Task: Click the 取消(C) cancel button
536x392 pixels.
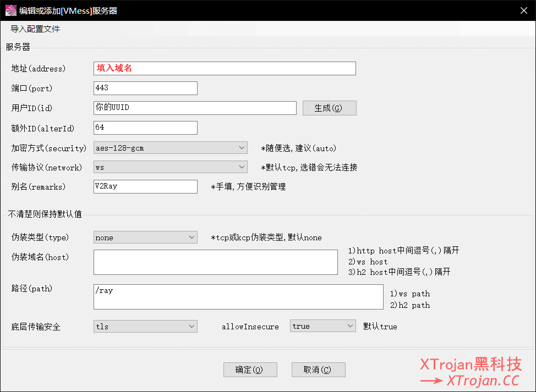Action: point(318,370)
